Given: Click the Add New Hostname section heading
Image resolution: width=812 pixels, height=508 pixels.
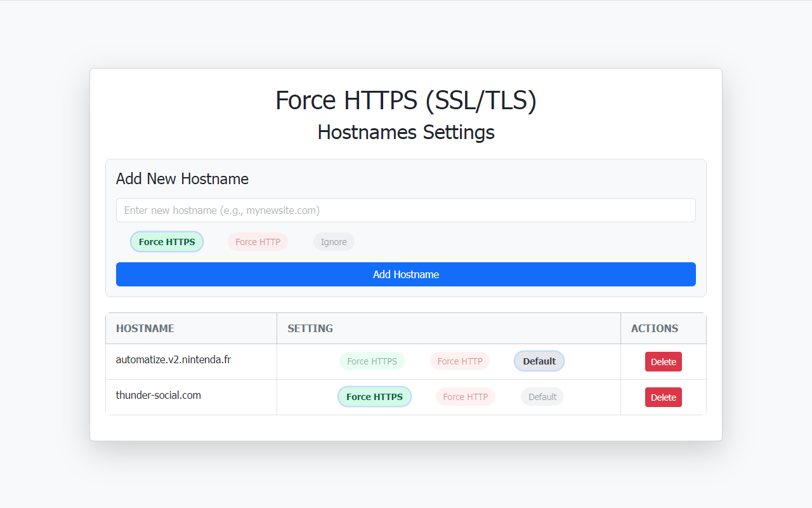Looking at the screenshot, I should (x=182, y=178).
